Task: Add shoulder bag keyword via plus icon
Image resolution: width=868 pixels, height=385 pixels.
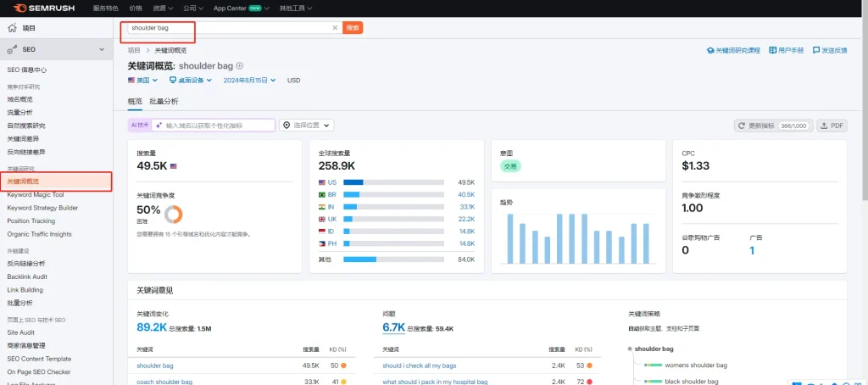Action: [240, 65]
